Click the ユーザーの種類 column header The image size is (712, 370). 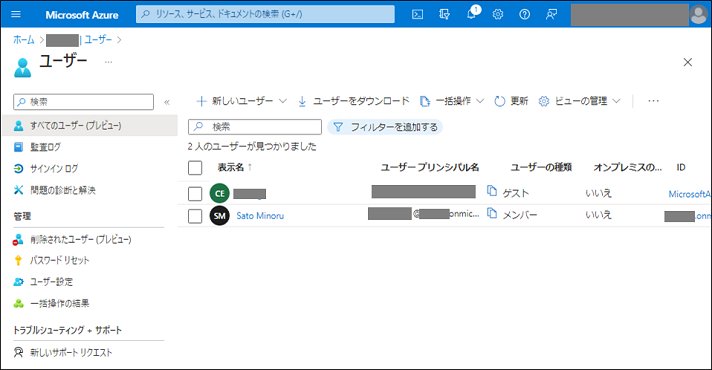(x=541, y=168)
